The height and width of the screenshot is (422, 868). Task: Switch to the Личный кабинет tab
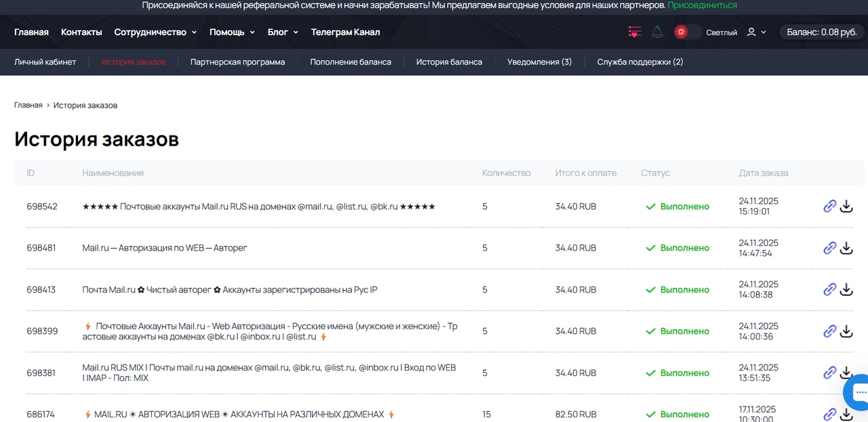pyautogui.click(x=45, y=62)
